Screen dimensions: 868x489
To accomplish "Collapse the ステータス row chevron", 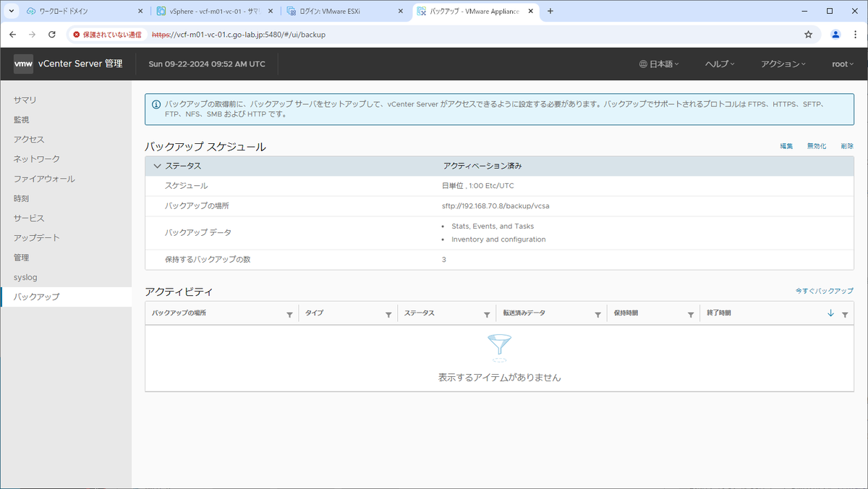I will [x=157, y=166].
